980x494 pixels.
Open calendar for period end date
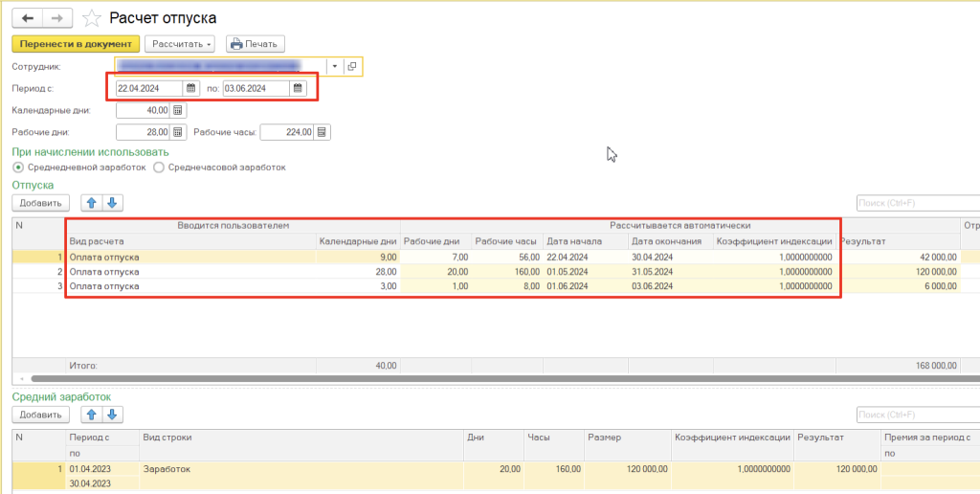pos(298,88)
